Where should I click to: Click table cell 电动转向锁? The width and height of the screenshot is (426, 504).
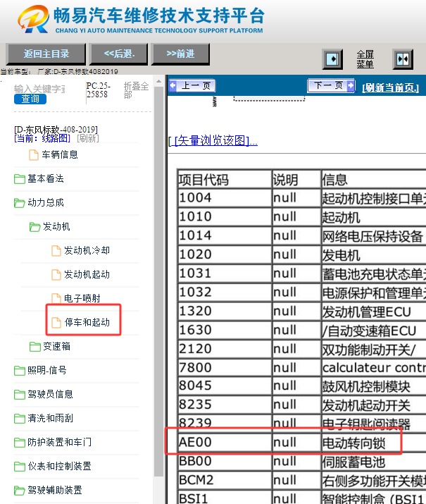click(x=374, y=443)
